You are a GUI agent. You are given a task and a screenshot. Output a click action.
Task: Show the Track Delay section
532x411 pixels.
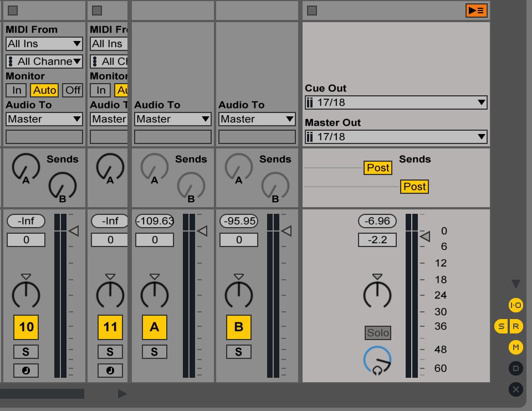[x=515, y=368]
